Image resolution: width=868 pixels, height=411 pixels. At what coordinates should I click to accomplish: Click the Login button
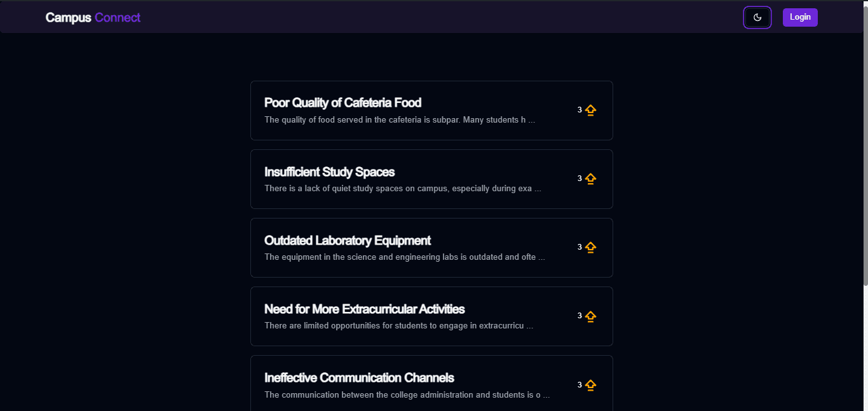[800, 17]
